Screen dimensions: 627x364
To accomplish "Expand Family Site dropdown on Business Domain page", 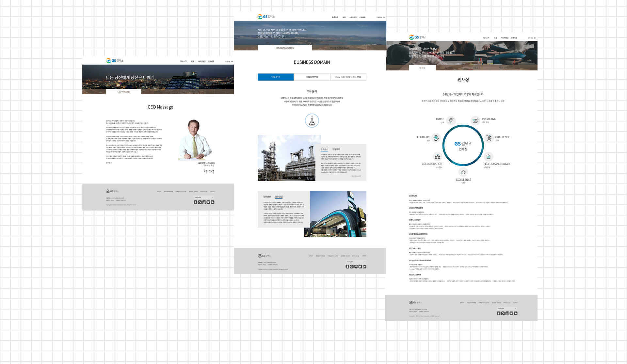I will click(356, 262).
